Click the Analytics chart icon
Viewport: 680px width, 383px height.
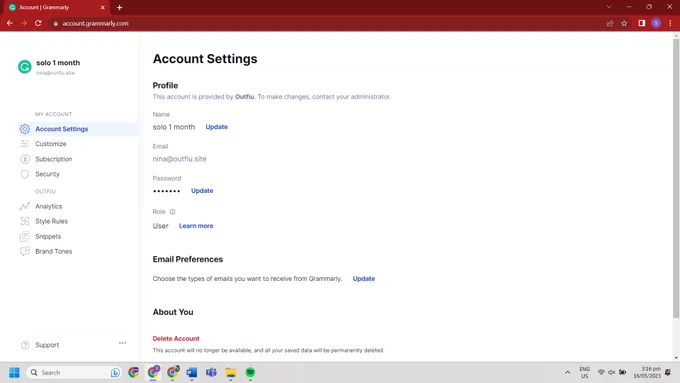(25, 206)
